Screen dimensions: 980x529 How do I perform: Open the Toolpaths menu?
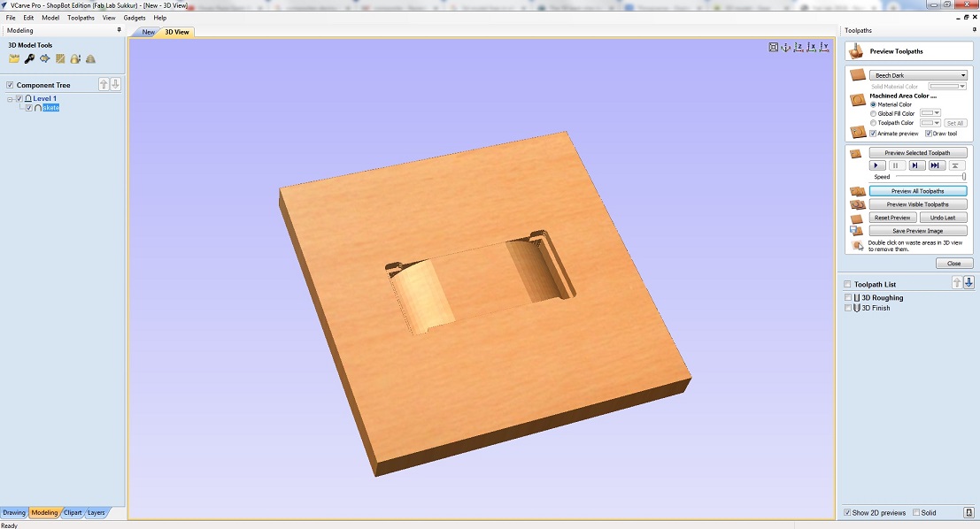[x=81, y=18]
